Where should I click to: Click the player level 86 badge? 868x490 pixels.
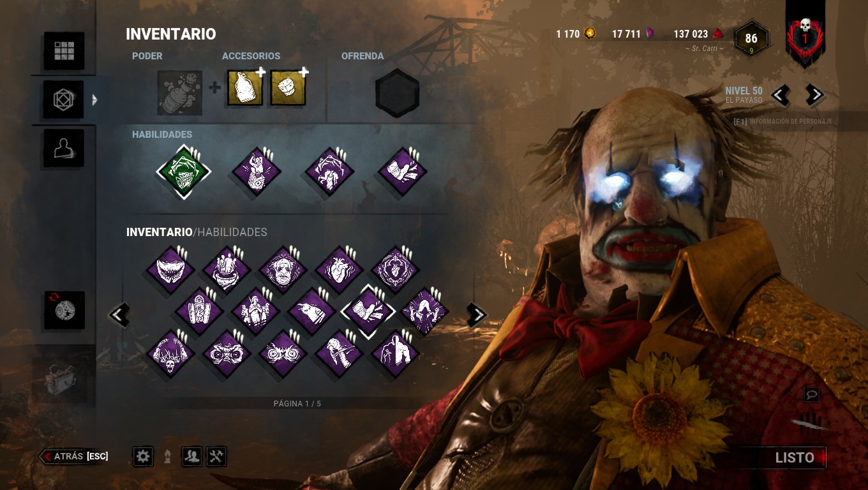(751, 40)
